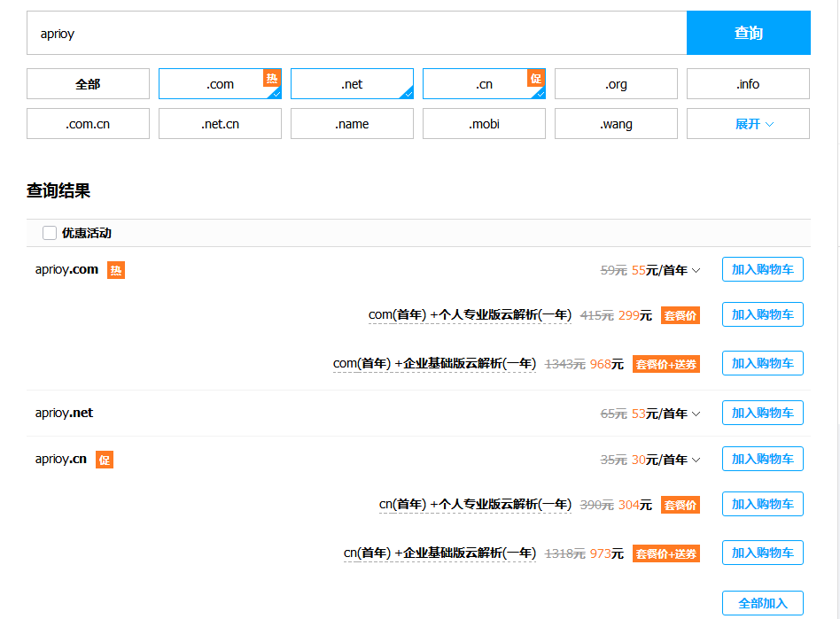Viewport: 840px width, 619px height.
Task: Click the 套餐价 badge on com 299元 bundle
Action: point(681,316)
